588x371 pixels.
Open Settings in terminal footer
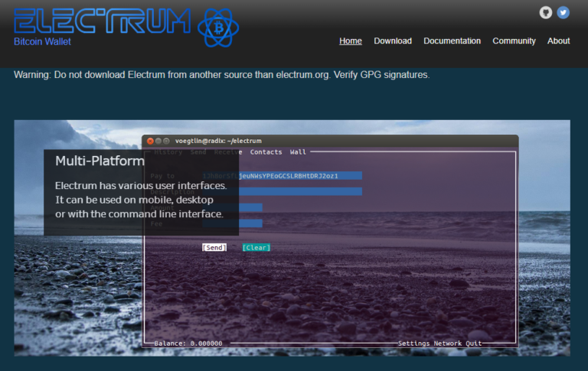coord(413,343)
